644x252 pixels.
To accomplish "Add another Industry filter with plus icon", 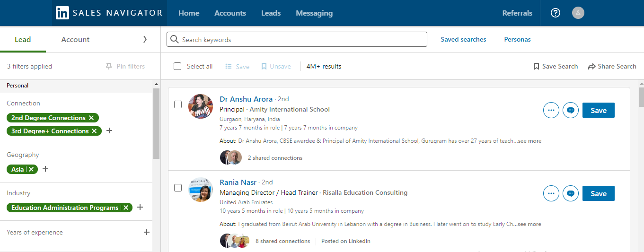I will tap(140, 207).
